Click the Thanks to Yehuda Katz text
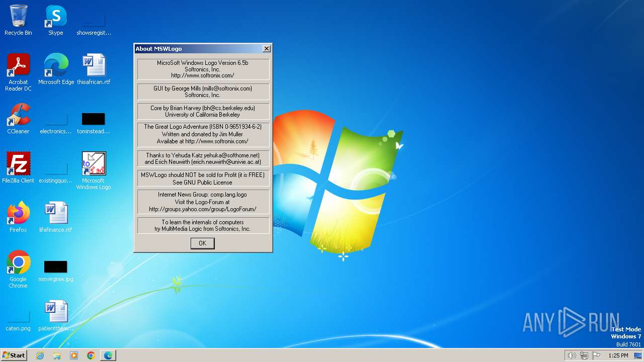 click(202, 155)
